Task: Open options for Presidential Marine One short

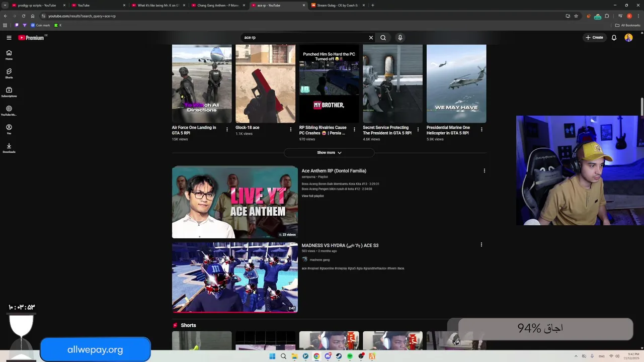Action: [481, 129]
